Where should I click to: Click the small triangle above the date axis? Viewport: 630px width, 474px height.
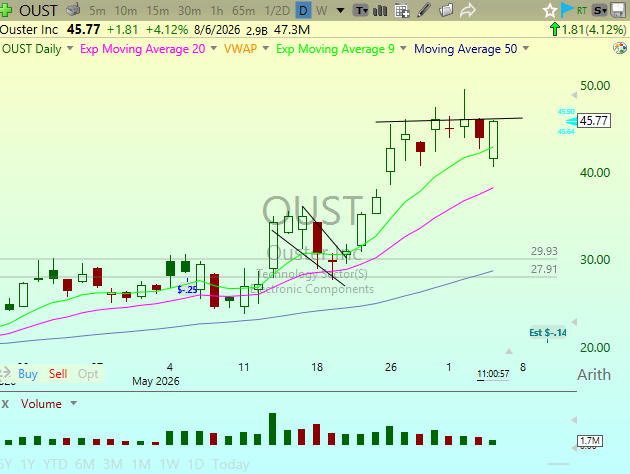[x=509, y=351]
